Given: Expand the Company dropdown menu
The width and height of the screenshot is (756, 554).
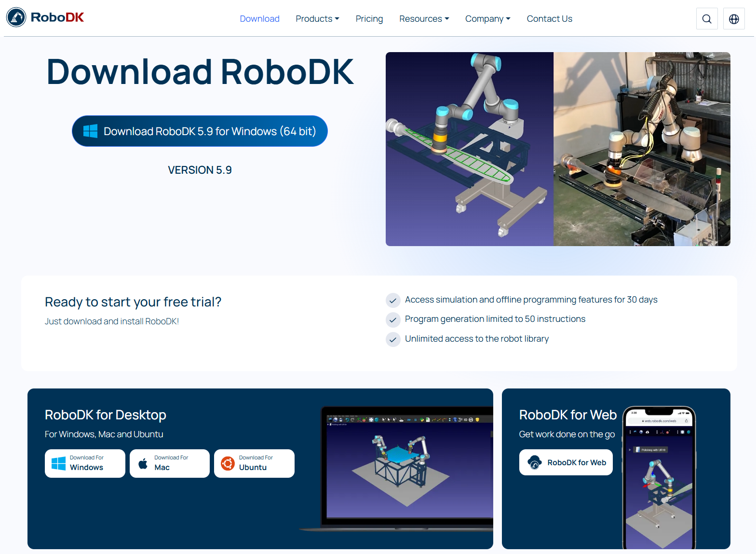Looking at the screenshot, I should [488, 19].
